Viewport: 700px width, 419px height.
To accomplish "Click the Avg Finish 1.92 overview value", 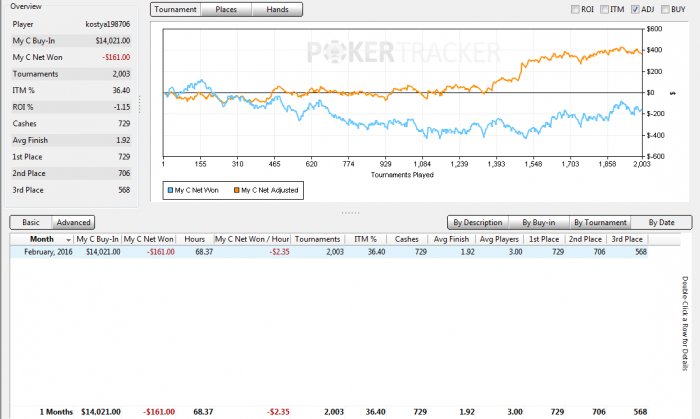I will (123, 140).
